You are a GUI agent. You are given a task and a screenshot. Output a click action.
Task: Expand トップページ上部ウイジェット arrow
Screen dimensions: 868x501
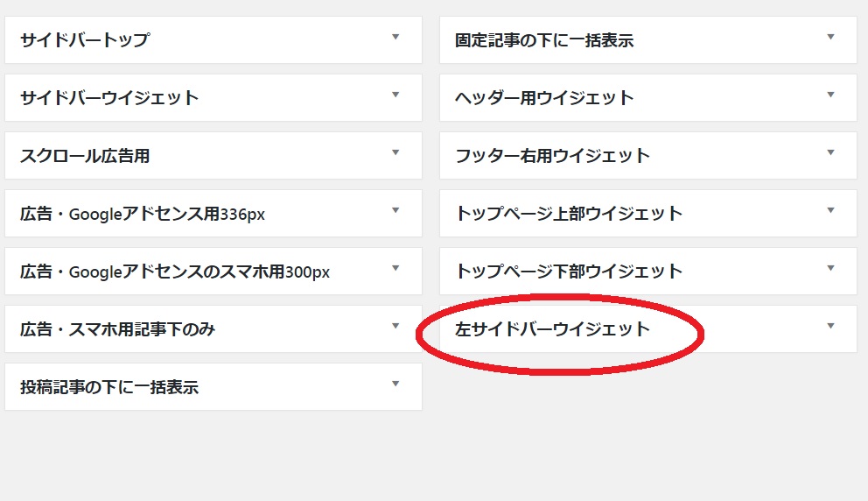(830, 210)
